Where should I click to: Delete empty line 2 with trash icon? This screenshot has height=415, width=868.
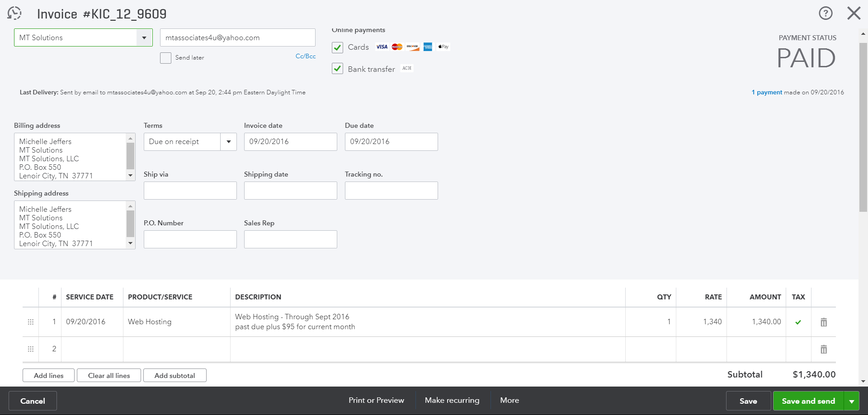click(824, 349)
